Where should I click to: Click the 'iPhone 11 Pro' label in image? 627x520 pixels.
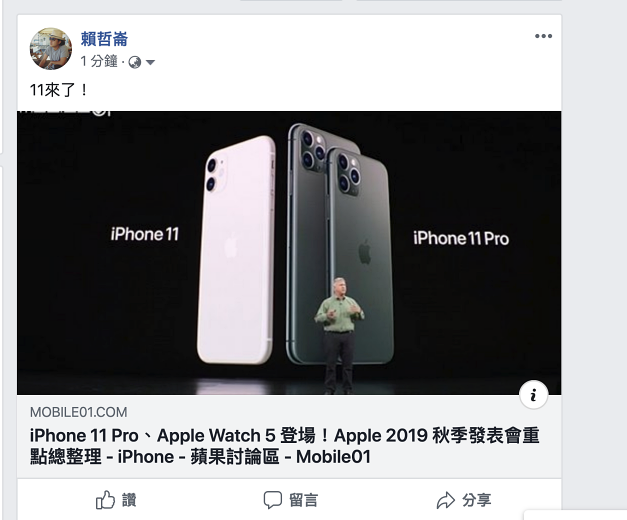(461, 238)
